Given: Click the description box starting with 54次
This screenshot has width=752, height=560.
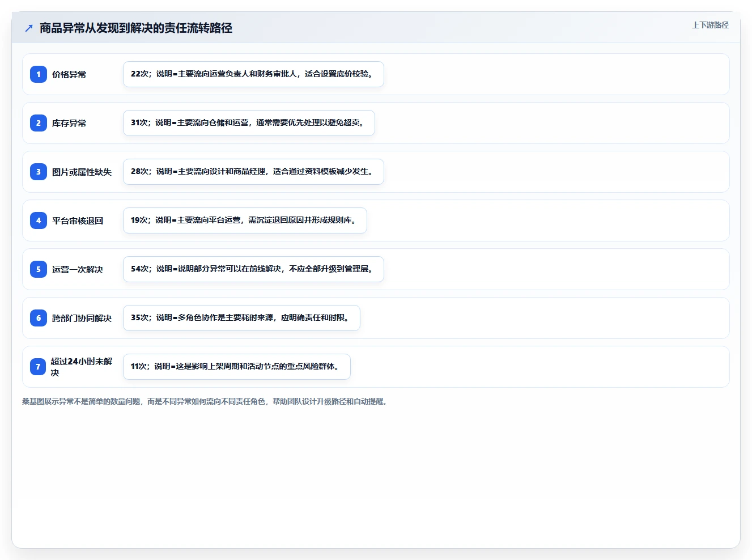Looking at the screenshot, I should (x=253, y=269).
